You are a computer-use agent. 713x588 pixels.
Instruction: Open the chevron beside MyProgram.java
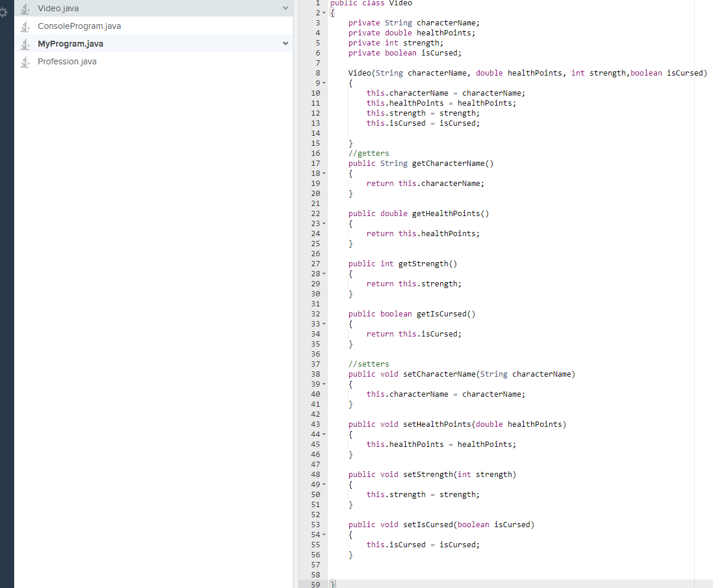click(286, 44)
